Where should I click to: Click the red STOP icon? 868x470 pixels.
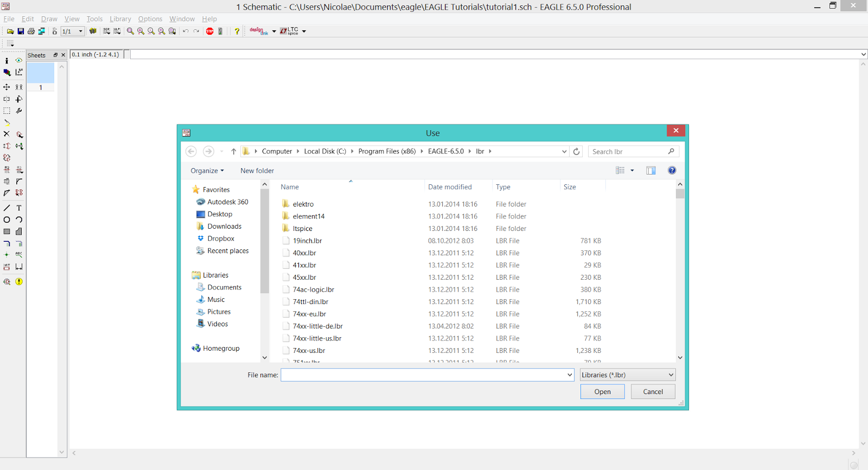click(209, 31)
